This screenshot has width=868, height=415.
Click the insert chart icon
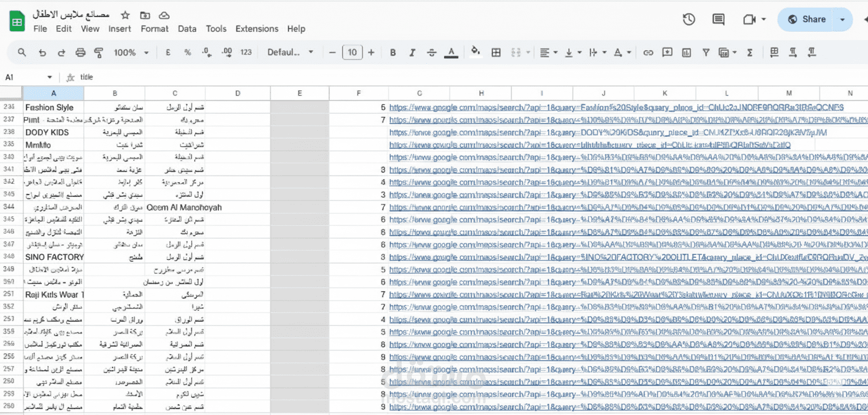pos(686,52)
